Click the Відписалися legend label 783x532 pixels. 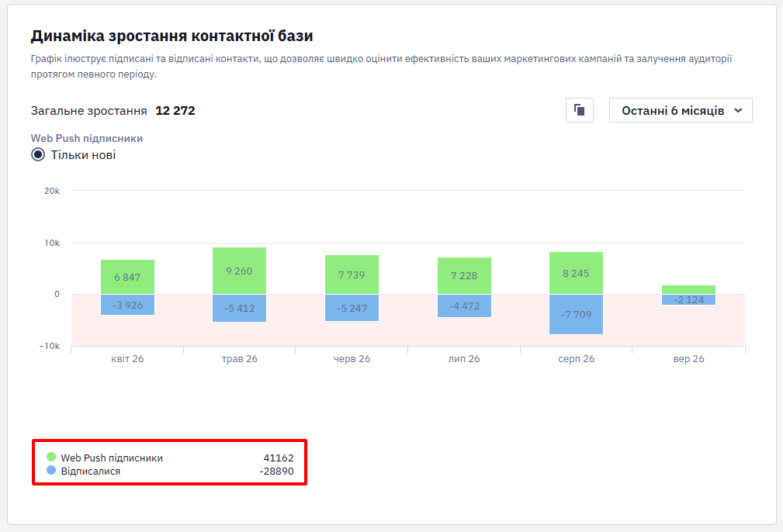coord(90,471)
